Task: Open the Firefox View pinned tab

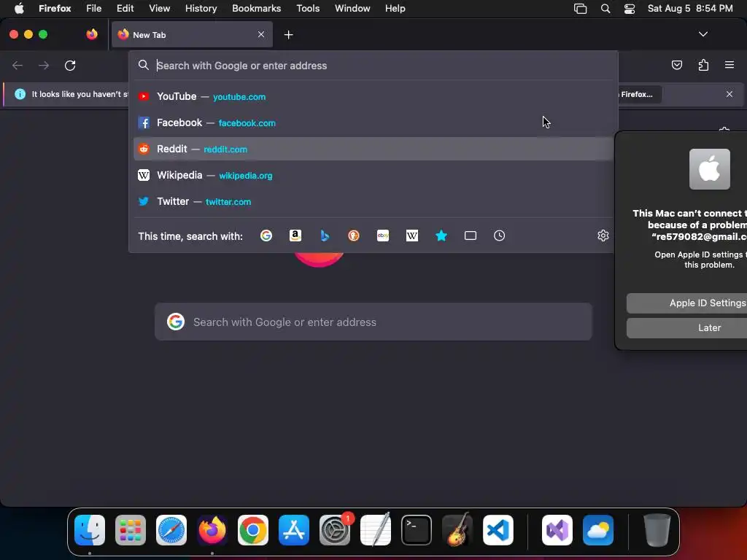Action: (x=92, y=34)
